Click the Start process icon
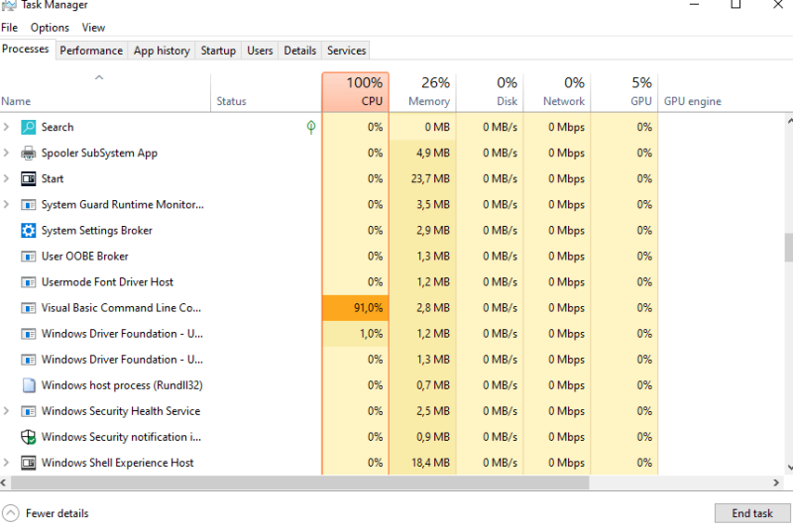793x532 pixels. (29, 178)
